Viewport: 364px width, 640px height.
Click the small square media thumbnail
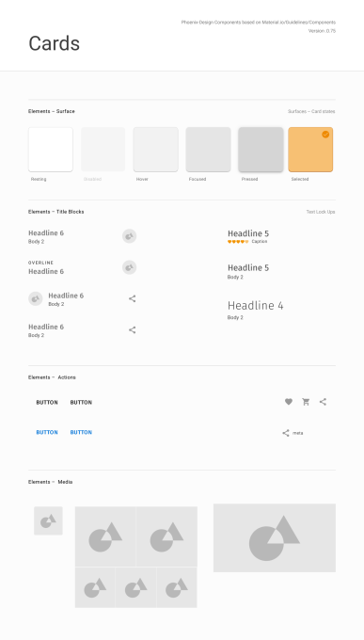(x=48, y=520)
